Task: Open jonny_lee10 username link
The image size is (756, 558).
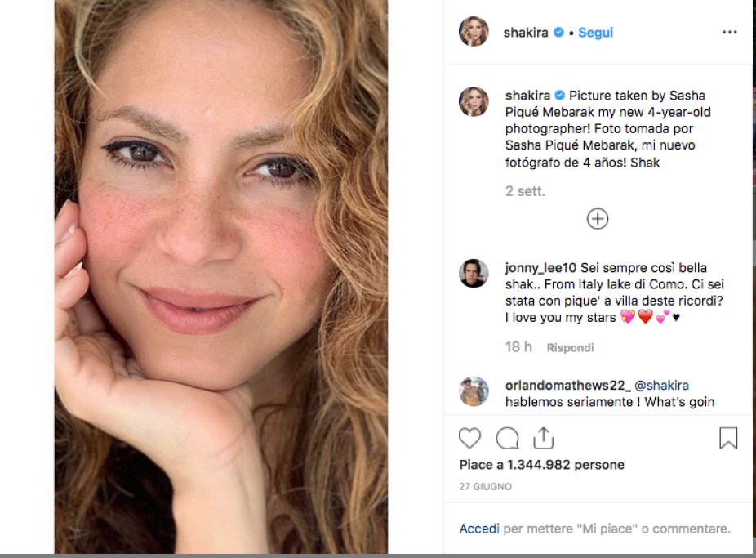Action: coord(540,268)
